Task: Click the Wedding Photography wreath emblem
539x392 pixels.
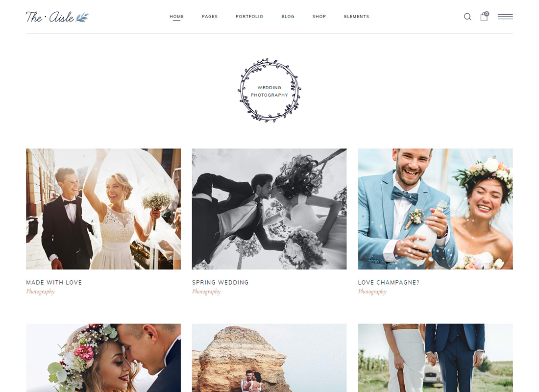Action: (269, 91)
